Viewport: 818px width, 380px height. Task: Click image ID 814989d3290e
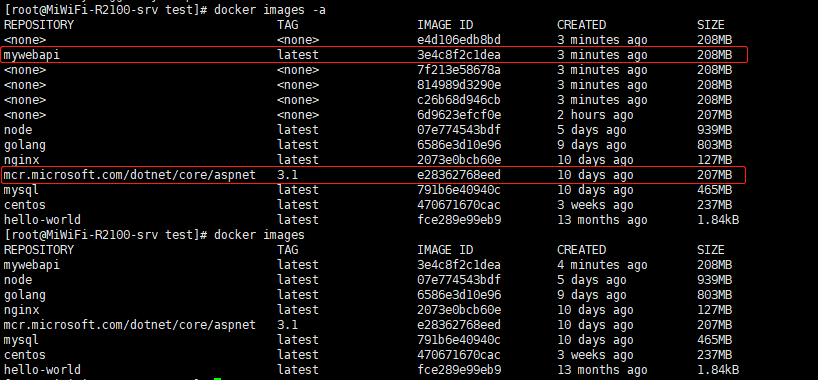(x=459, y=85)
